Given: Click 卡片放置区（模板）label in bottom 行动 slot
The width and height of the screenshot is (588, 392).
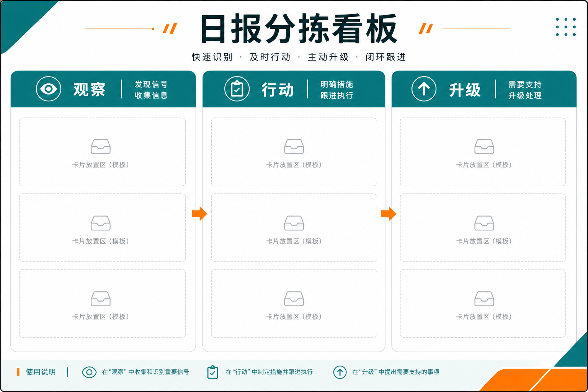Looking at the screenshot, I should 294,317.
